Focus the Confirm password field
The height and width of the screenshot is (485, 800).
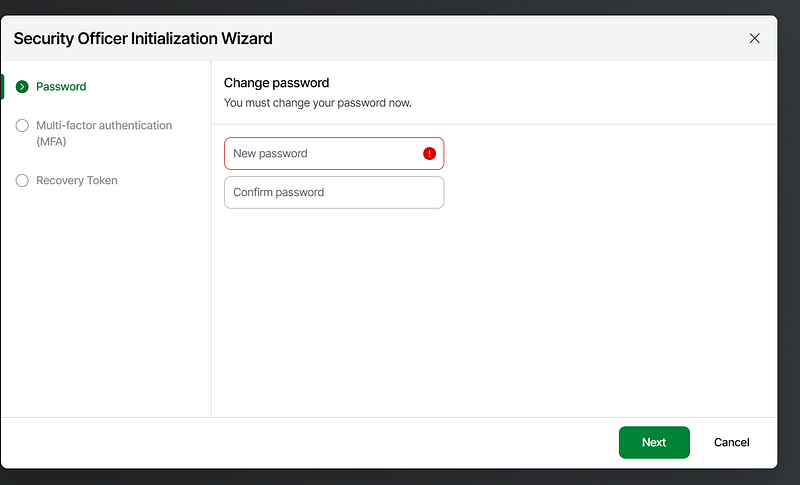point(333,192)
